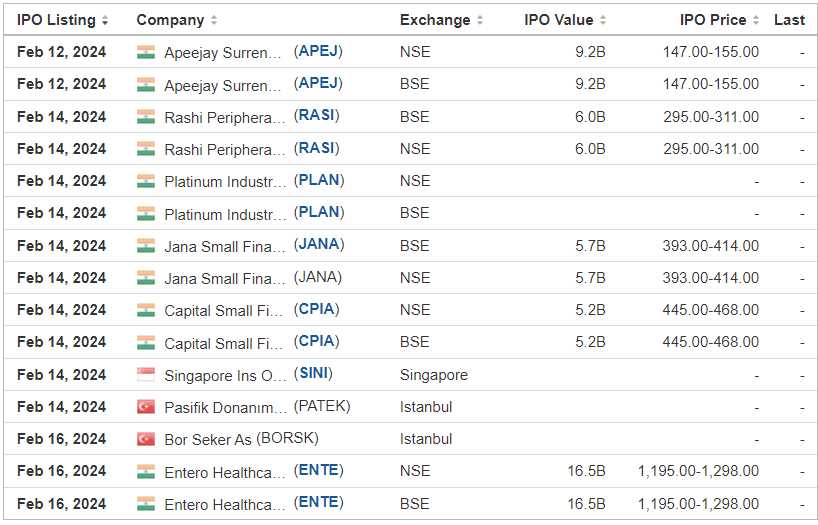The width and height of the screenshot is (818, 525).
Task: Click 5.2B IPO value in Capital NSE row
Action: (590, 311)
